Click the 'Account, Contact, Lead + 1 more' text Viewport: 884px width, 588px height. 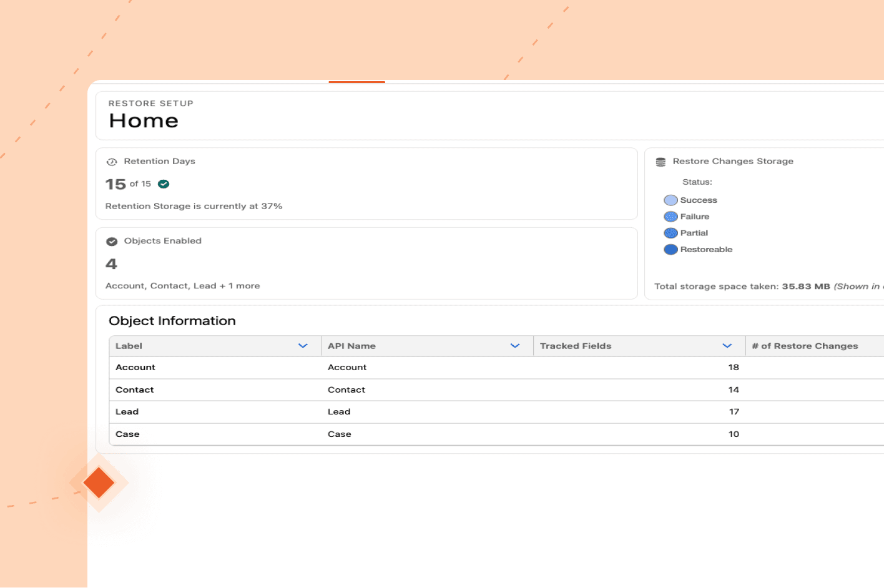point(182,286)
